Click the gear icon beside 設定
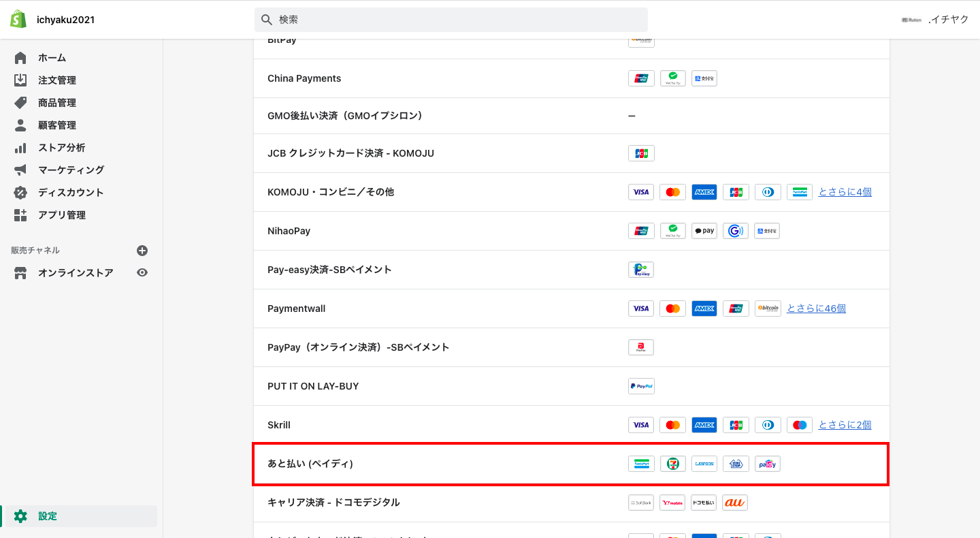This screenshot has width=980, height=538. coord(20,516)
